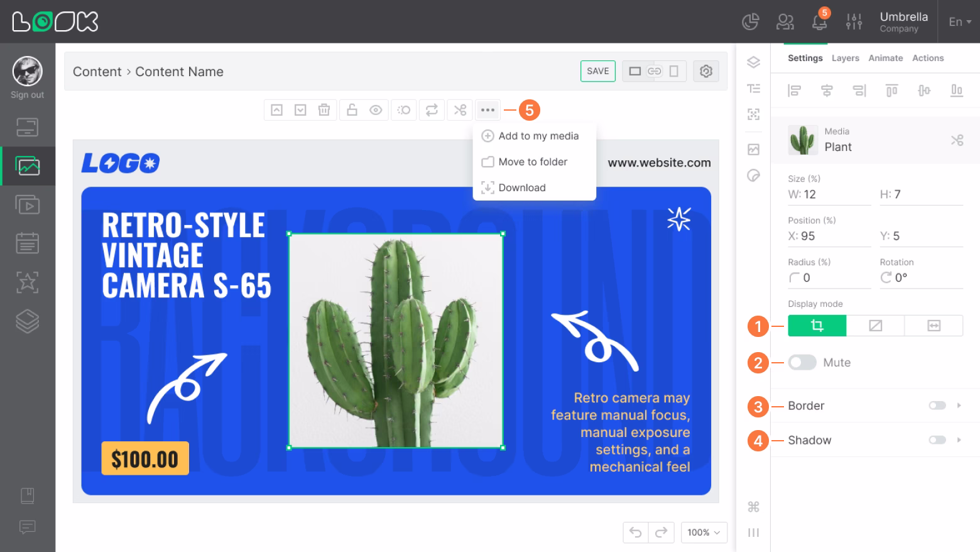Viewport: 980px width, 552px height.
Task: Open content settings gear
Action: (x=706, y=71)
